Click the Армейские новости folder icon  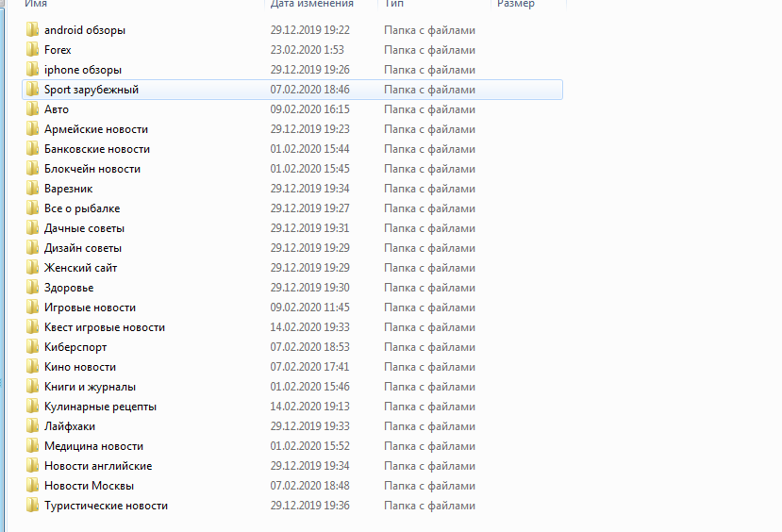(x=32, y=129)
